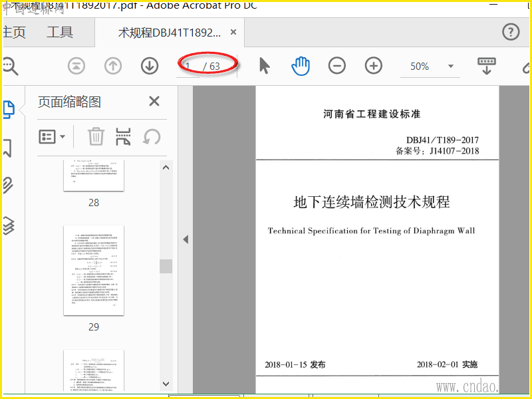
Task: Choose the Selection arrow tool
Action: coord(264,66)
